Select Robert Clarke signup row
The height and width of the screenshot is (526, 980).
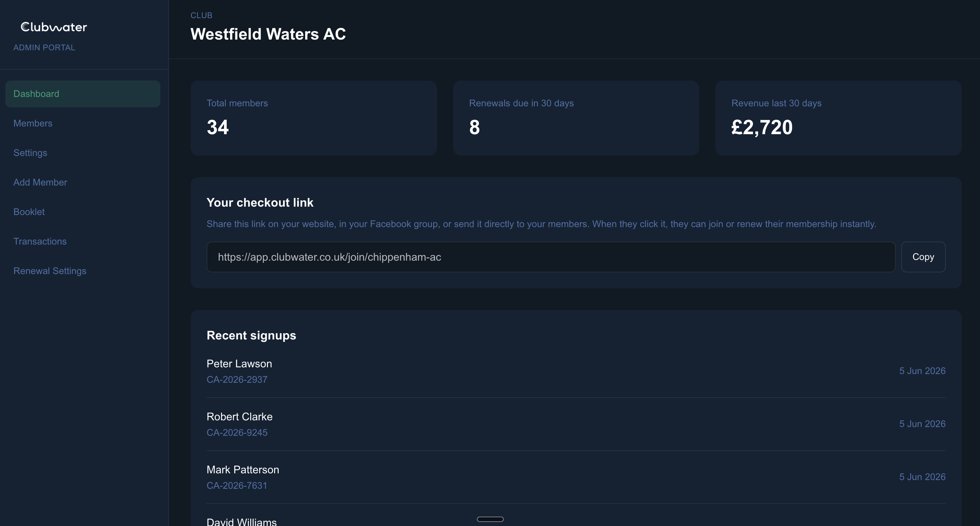pyautogui.click(x=576, y=424)
